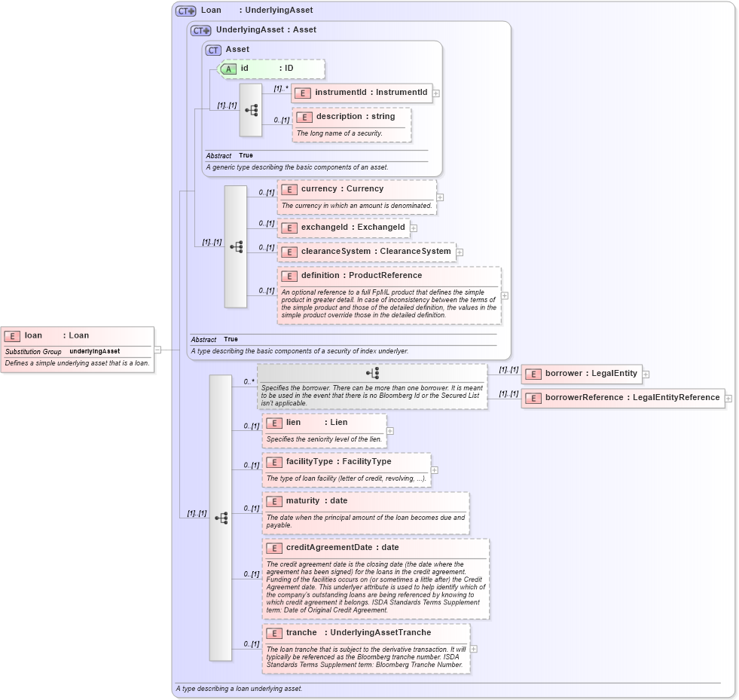Viewport: 739px width, 700px height.
Task: Click the E icon of the currency element
Action: 289,189
